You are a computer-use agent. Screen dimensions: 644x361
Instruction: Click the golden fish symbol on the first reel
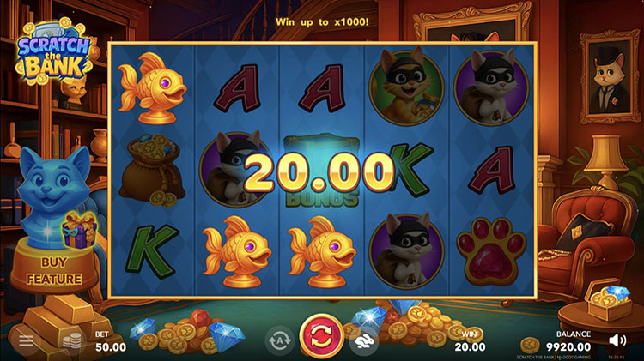coord(152,87)
